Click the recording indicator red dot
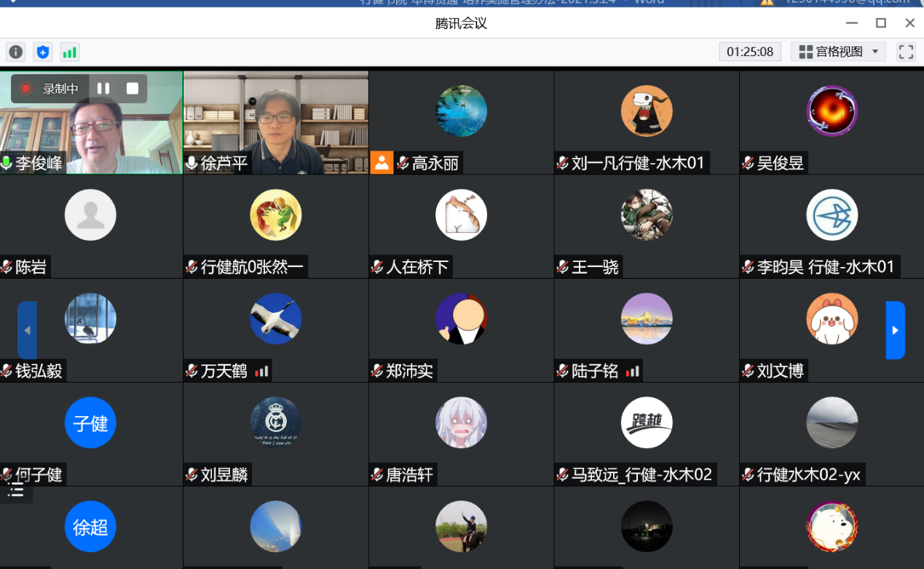The width and height of the screenshot is (924, 569). click(x=25, y=88)
